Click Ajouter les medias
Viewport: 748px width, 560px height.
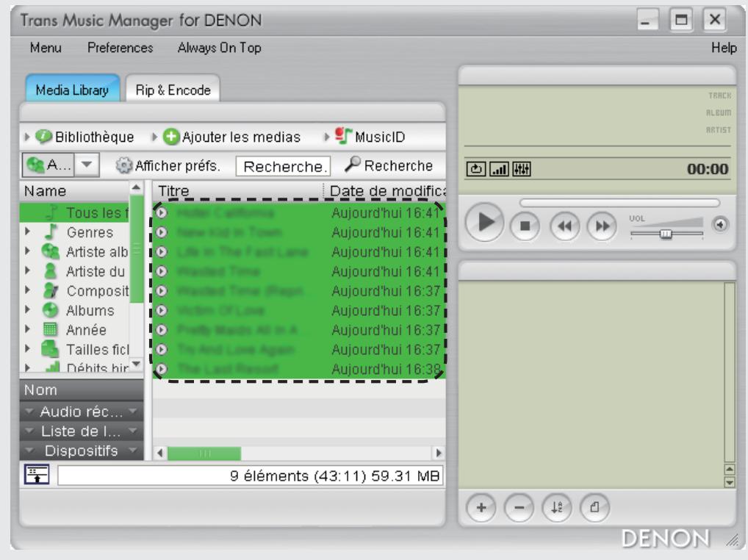pyautogui.click(x=231, y=137)
